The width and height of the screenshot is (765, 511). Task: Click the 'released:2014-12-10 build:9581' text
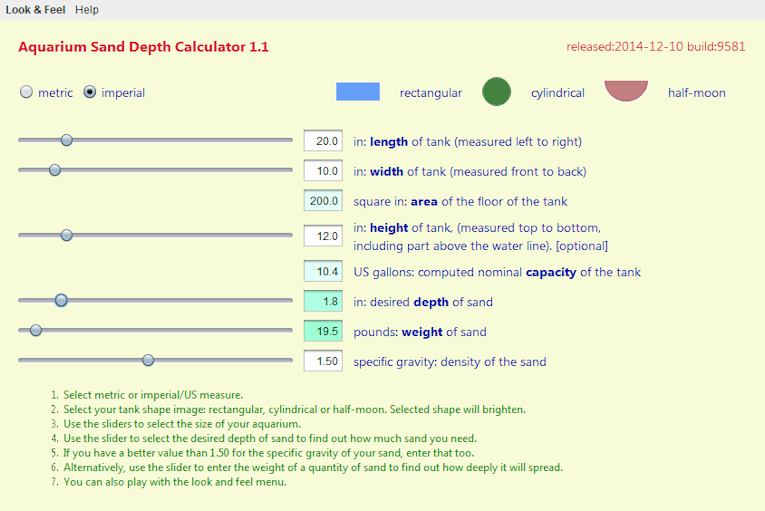[x=656, y=47]
